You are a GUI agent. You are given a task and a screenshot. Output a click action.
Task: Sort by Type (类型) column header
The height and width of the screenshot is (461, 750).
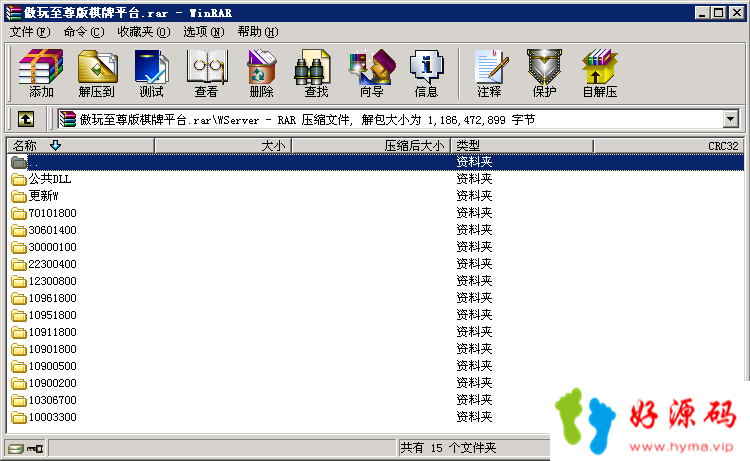tap(522, 145)
